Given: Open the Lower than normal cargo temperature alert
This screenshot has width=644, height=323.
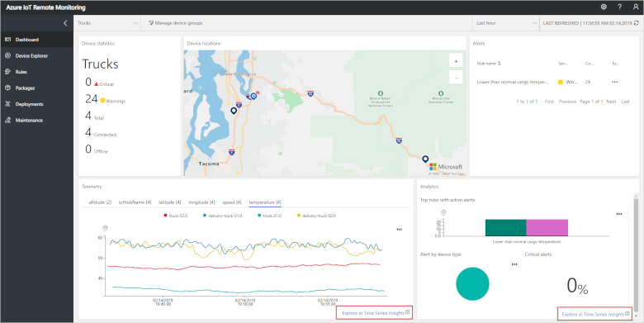Looking at the screenshot, I should point(512,82).
